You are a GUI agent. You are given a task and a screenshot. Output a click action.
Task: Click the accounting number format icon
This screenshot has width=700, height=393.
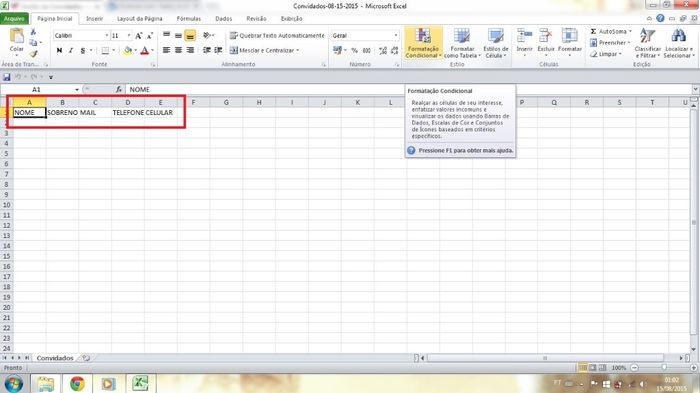tap(338, 50)
